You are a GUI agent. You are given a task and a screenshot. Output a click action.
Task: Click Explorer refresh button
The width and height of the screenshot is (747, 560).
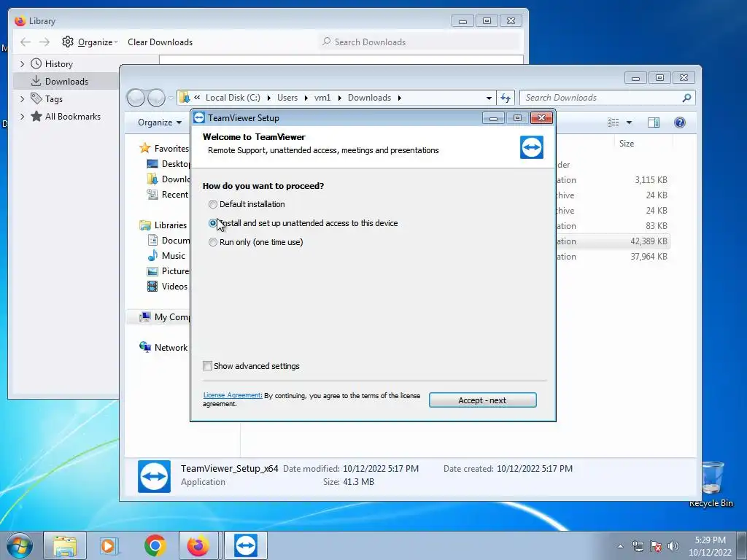coord(506,98)
